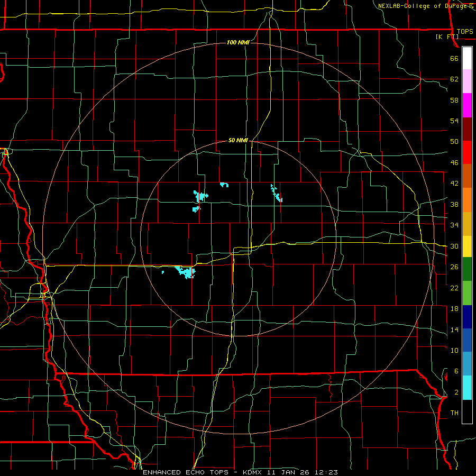The width and height of the screenshot is (476, 476).
Task: Click the legend value 2
Action: point(456,392)
